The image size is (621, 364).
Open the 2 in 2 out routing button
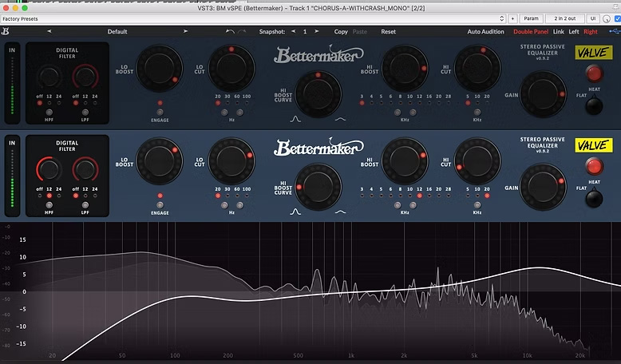point(565,18)
